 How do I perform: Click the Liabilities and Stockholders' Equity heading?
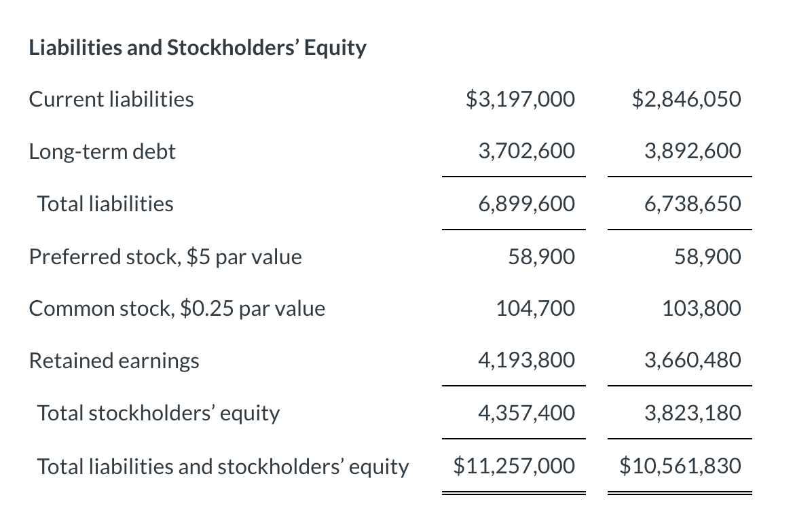click(198, 48)
